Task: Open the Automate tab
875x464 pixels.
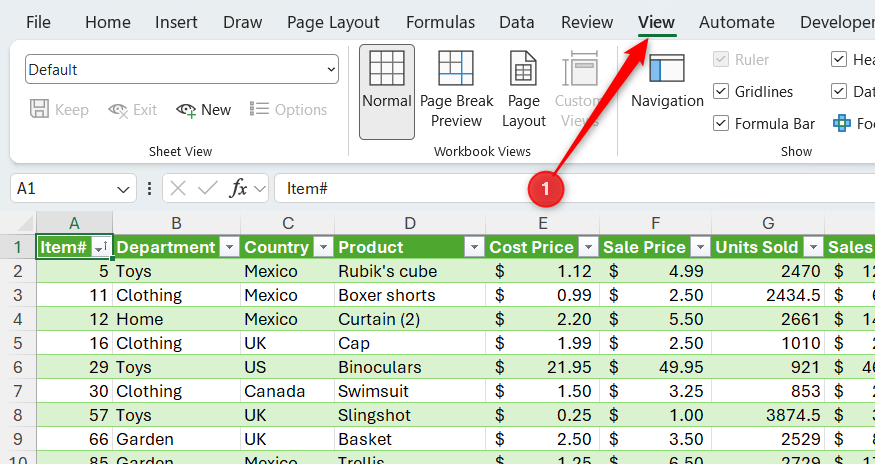Action: coord(737,22)
